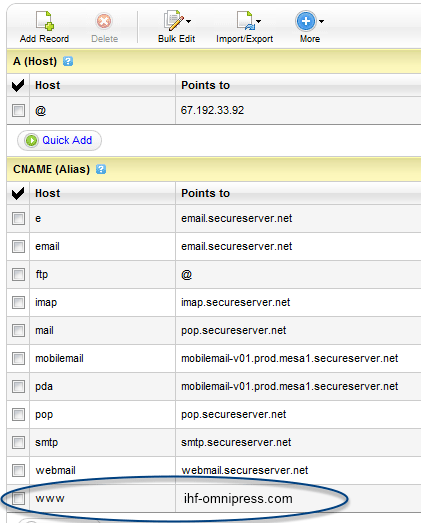Click the CNAME Host column header
This screenshot has width=421, height=523.
tap(48, 193)
